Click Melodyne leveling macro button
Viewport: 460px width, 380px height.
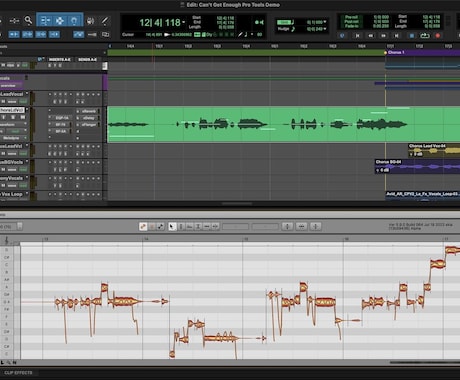click(x=316, y=227)
